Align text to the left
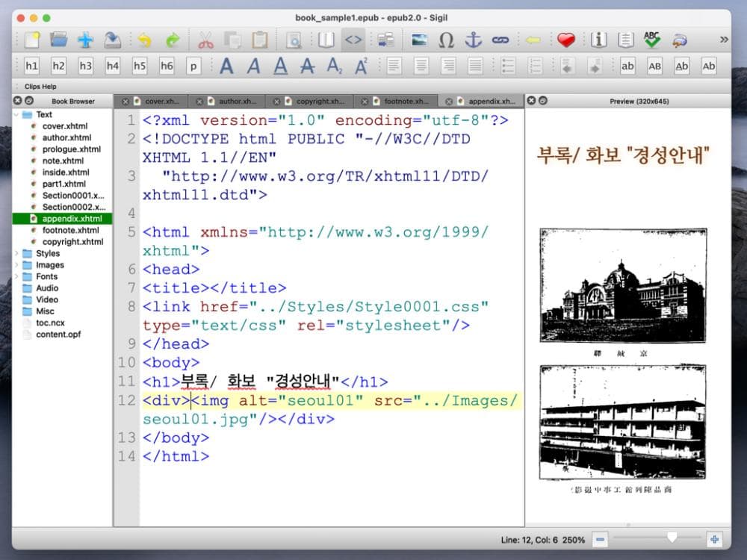The height and width of the screenshot is (560, 747). 394,66
